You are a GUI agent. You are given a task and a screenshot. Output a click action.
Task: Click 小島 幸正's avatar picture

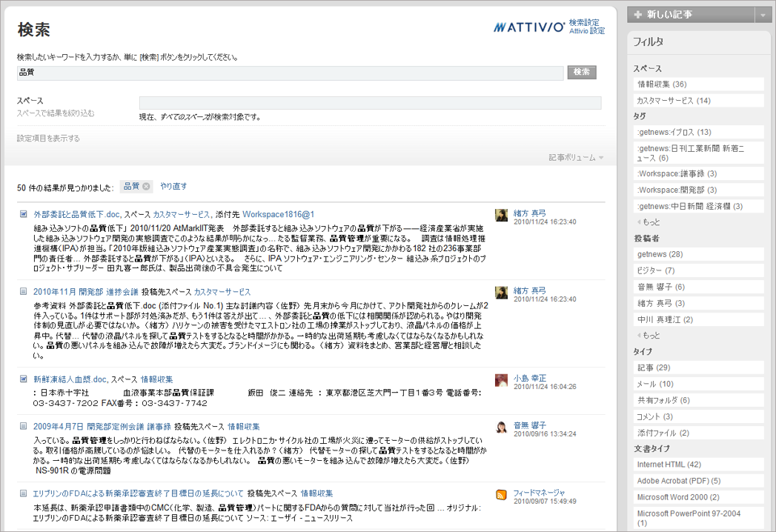point(501,380)
